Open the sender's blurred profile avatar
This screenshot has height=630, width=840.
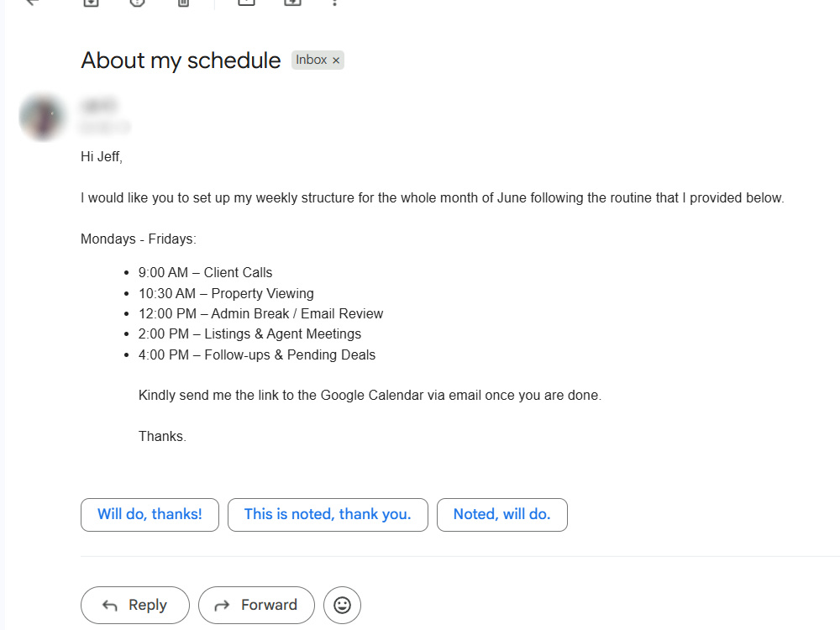[x=42, y=117]
